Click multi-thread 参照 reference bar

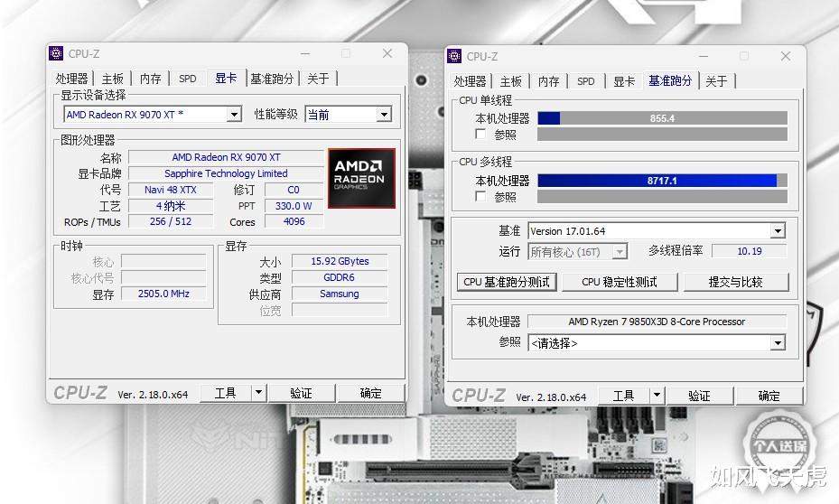[662, 196]
